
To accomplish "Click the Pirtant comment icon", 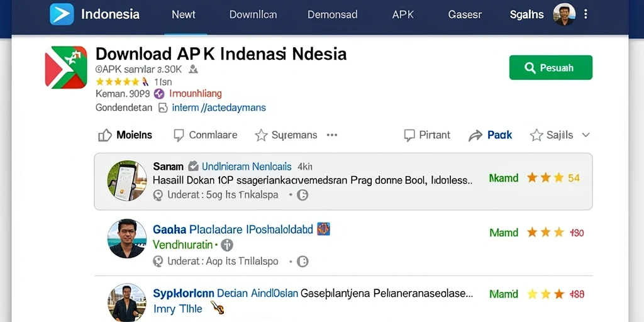I will coord(409,135).
